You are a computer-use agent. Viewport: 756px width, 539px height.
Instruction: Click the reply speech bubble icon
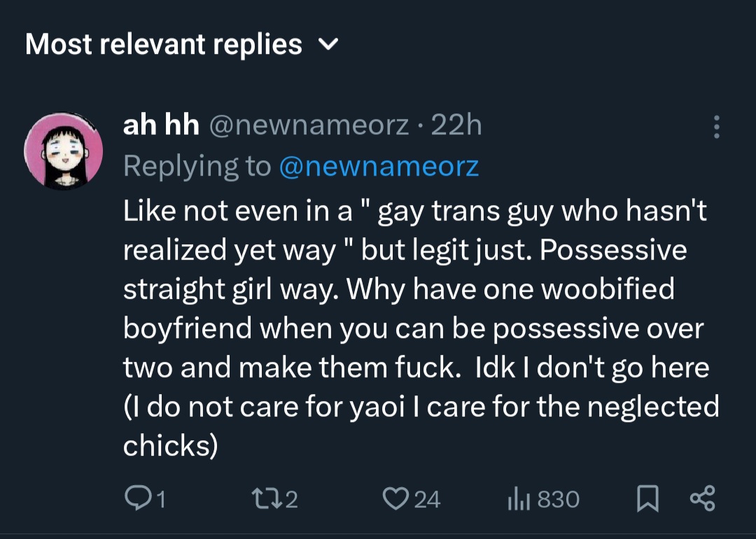[x=136, y=498]
